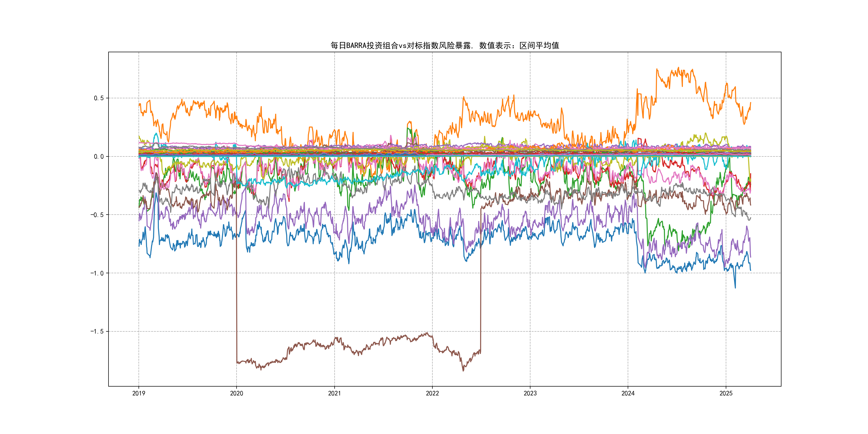Click the 2025 x-axis label
This screenshot has height=434, width=868.
coord(726,393)
